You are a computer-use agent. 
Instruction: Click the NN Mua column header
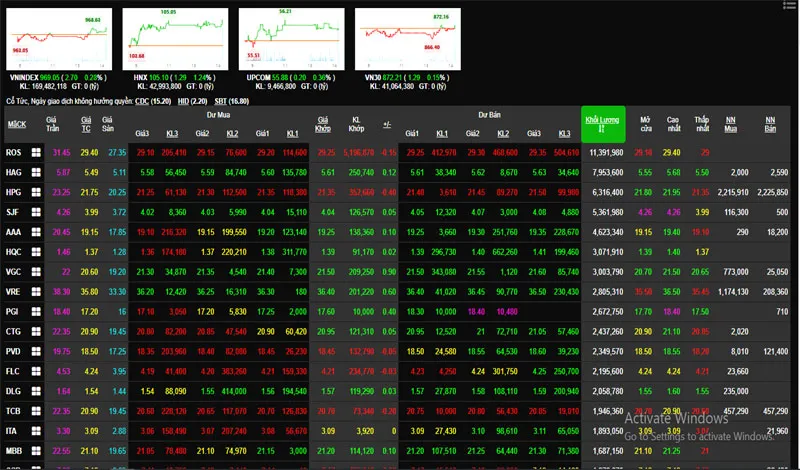[x=730, y=124]
